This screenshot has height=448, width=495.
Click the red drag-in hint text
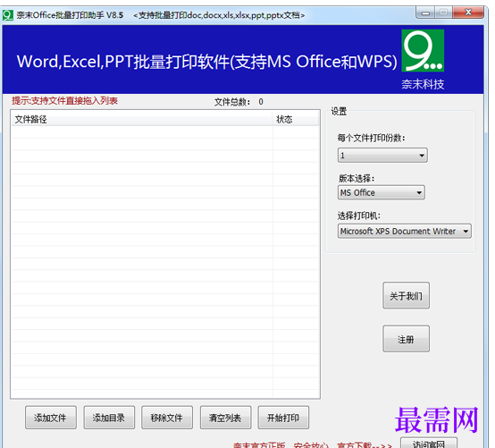click(x=64, y=101)
